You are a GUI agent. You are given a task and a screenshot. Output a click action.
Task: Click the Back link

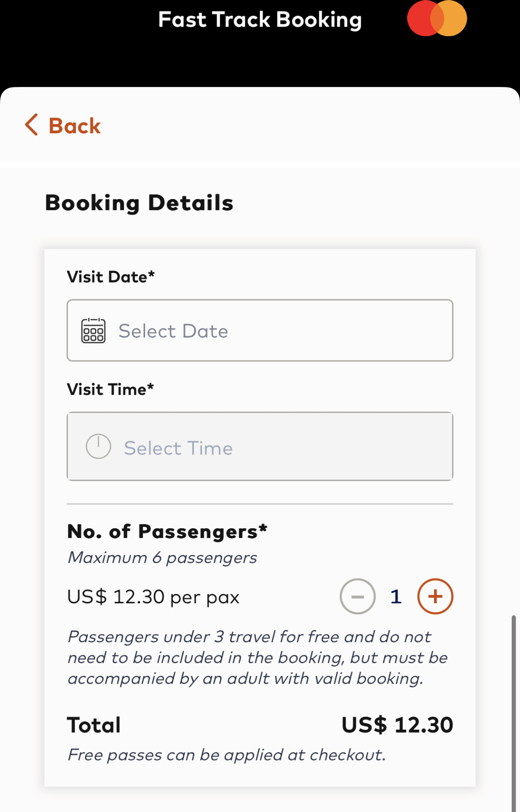pos(74,126)
